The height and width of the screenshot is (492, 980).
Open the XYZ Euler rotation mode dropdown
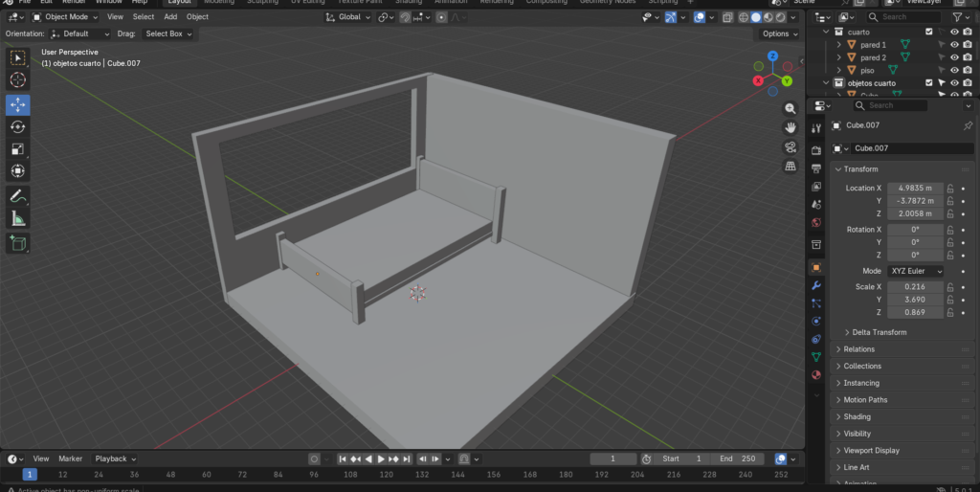click(x=916, y=271)
